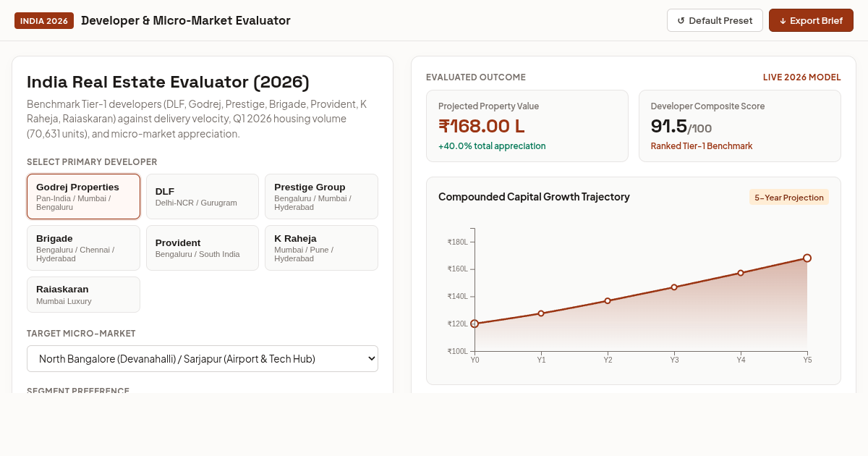Select DLF developer card

pyautogui.click(x=203, y=196)
